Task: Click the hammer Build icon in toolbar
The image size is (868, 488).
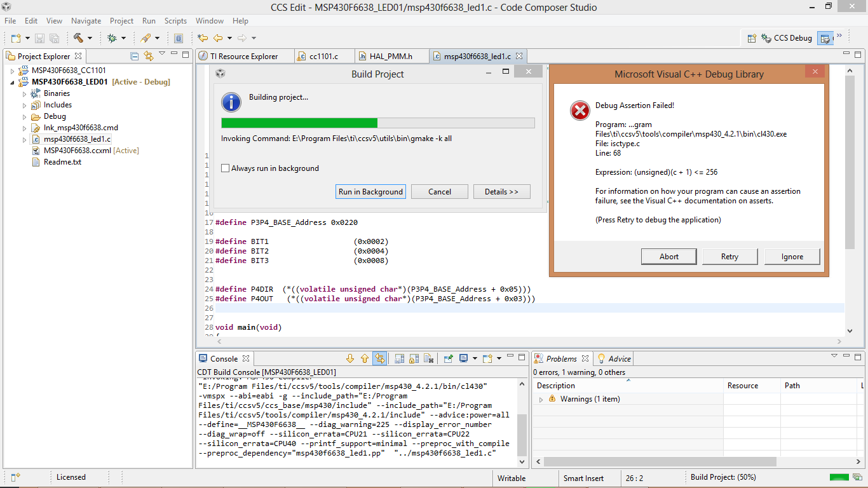Action: pyautogui.click(x=78, y=38)
